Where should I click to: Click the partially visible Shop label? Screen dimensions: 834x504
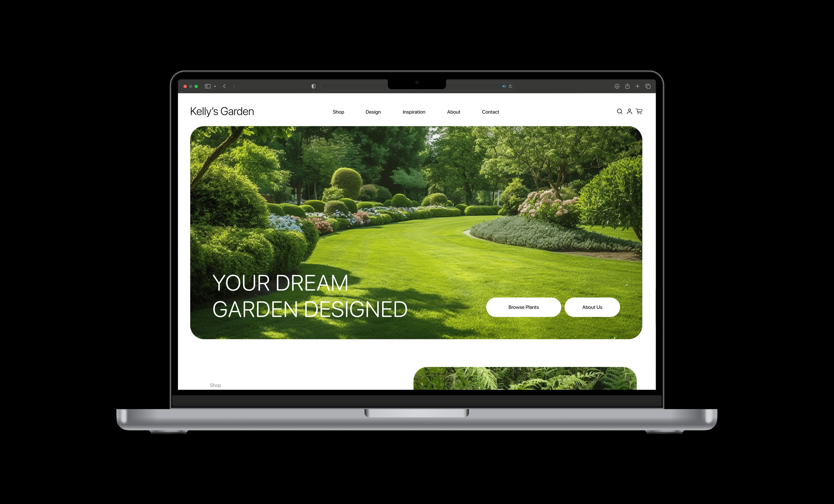pos(216,384)
